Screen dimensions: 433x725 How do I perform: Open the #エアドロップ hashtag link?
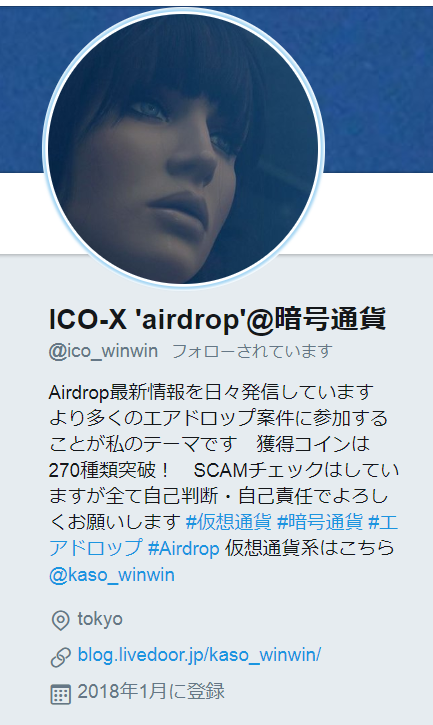click(223, 535)
